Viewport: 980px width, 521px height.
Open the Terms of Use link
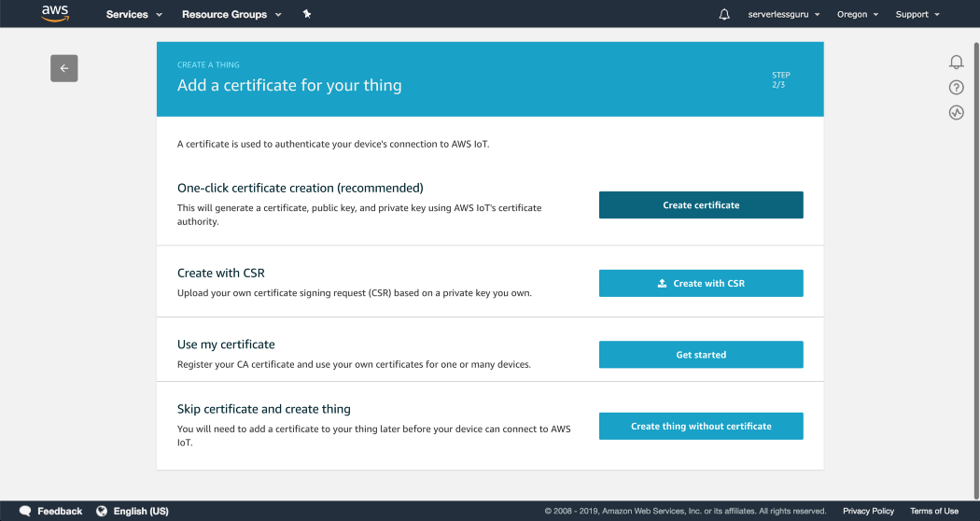click(x=933, y=511)
